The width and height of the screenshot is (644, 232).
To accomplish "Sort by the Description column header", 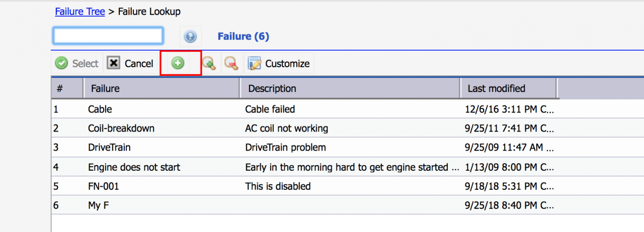I will click(350, 88).
